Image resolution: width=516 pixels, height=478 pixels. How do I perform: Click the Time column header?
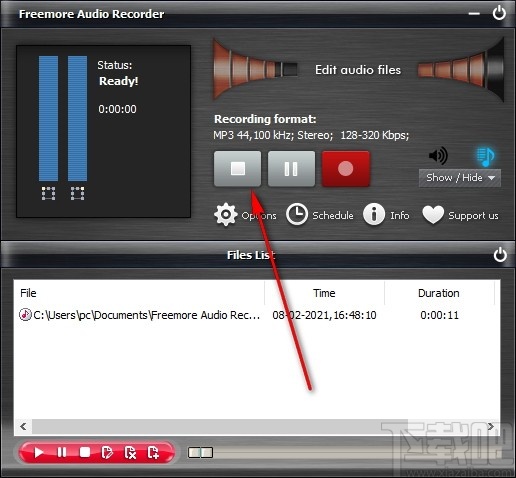324,293
